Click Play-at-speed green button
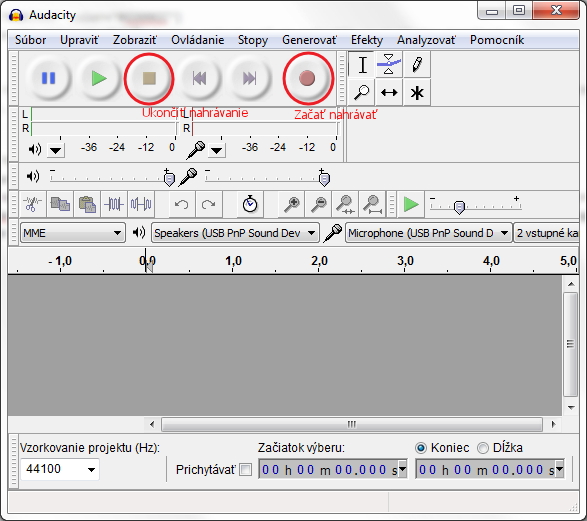 411,204
